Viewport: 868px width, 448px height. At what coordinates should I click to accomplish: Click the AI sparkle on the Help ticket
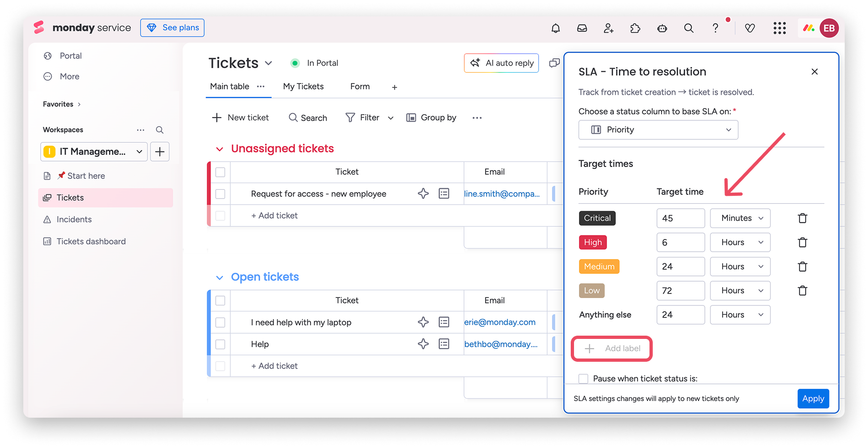coord(423,344)
